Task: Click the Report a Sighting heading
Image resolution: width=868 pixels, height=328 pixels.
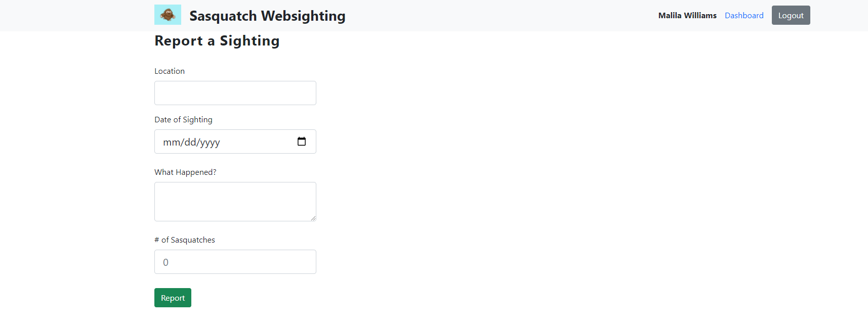Action: [x=217, y=40]
